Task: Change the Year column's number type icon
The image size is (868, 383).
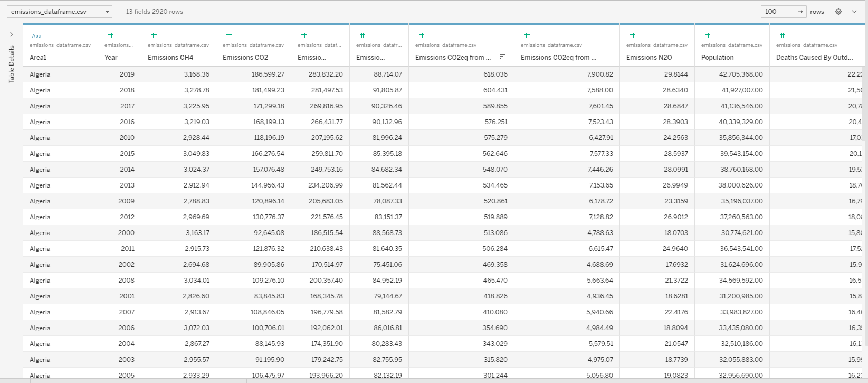Action: point(111,35)
